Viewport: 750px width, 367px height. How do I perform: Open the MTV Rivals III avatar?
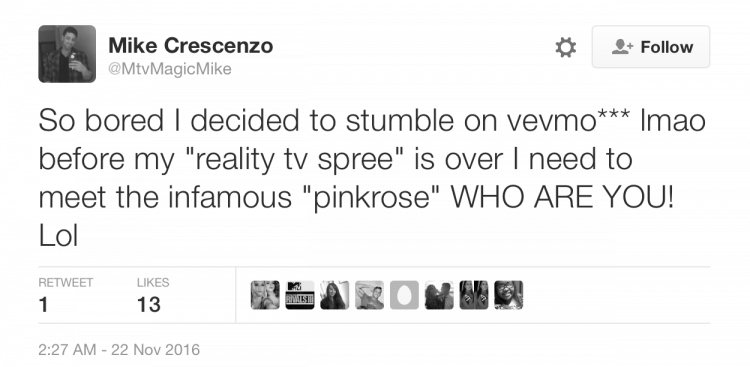coord(300,295)
